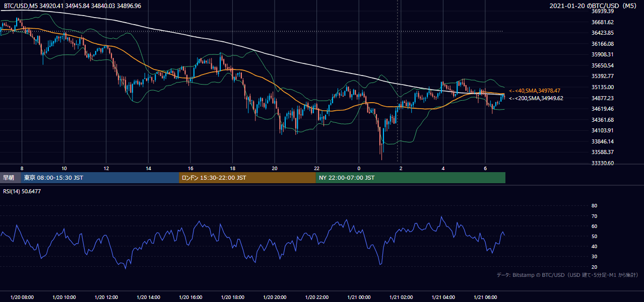Click bottom time label 1/21 02:00
The height and width of the screenshot is (302, 644).
(x=401, y=297)
